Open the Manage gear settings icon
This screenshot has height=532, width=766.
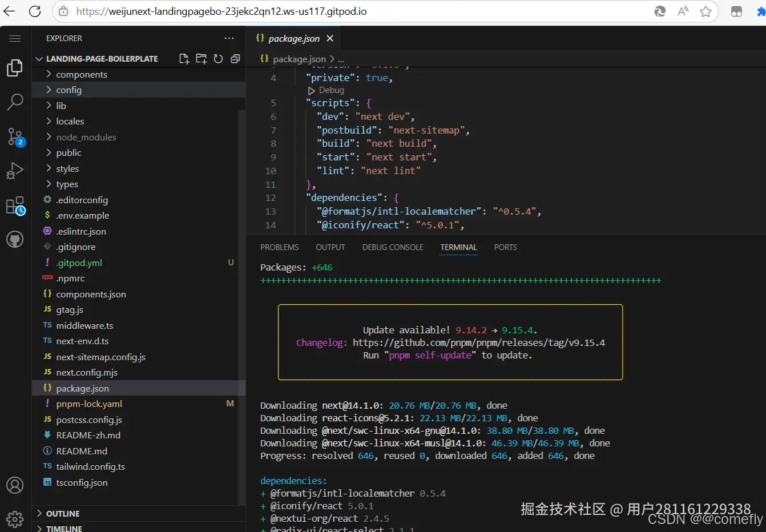[15, 519]
